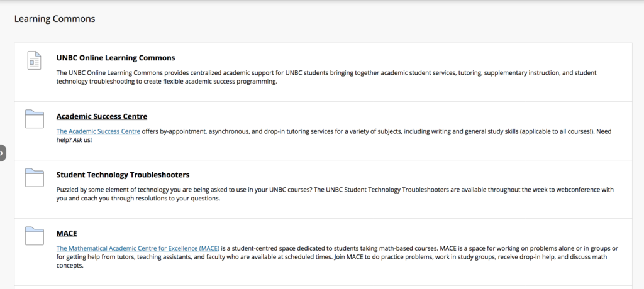Image resolution: width=644 pixels, height=289 pixels.
Task: Click the UNBC Online Learning Commons title
Action: [x=116, y=58]
